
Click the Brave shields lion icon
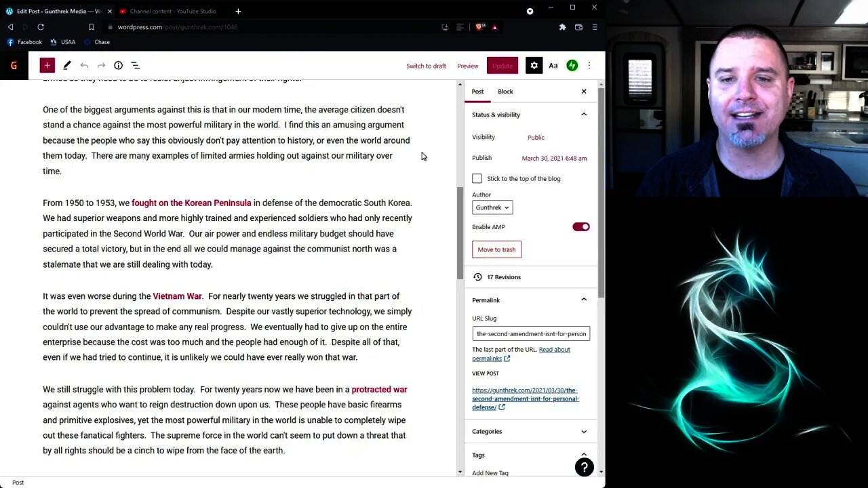coord(479,27)
